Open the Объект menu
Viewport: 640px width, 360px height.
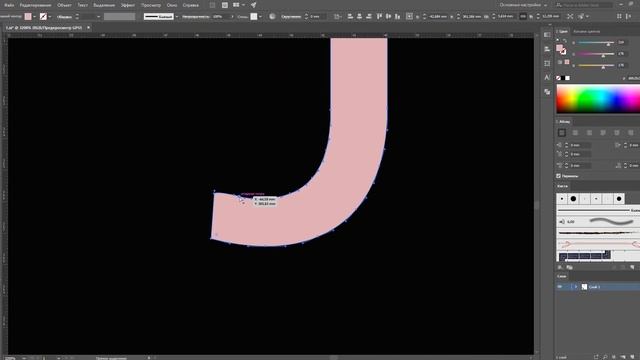pyautogui.click(x=64, y=5)
